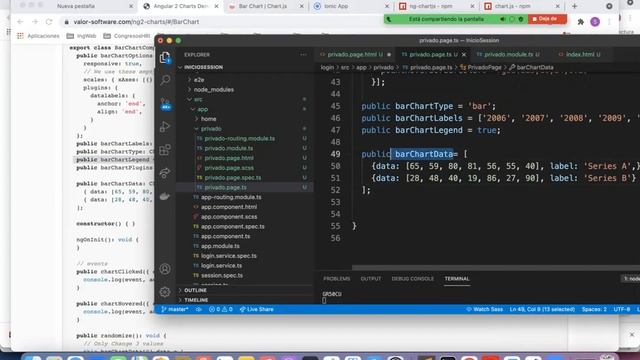
Task: Click barChartData breadcrumb segment
Action: point(535,67)
